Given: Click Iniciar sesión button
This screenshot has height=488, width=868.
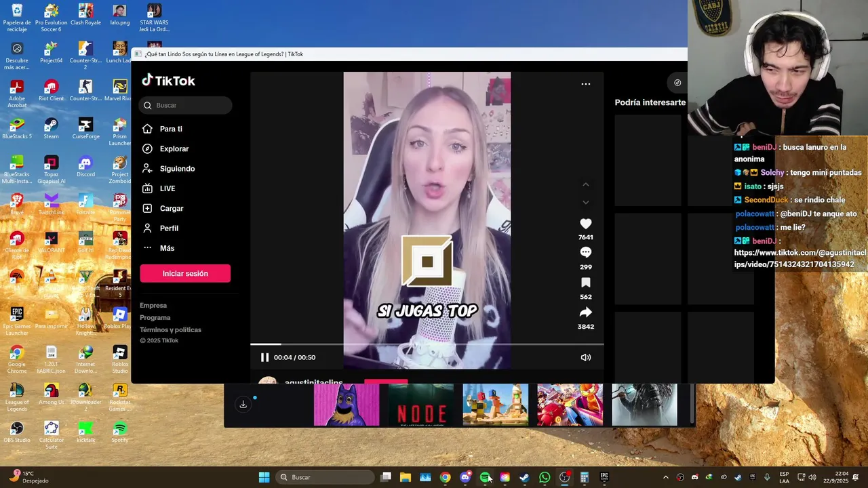Looking at the screenshot, I should click(x=185, y=273).
